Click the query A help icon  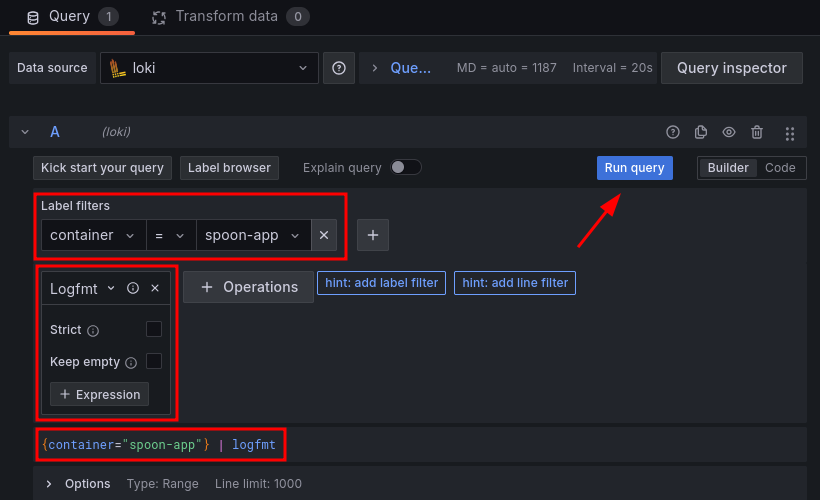coord(673,132)
